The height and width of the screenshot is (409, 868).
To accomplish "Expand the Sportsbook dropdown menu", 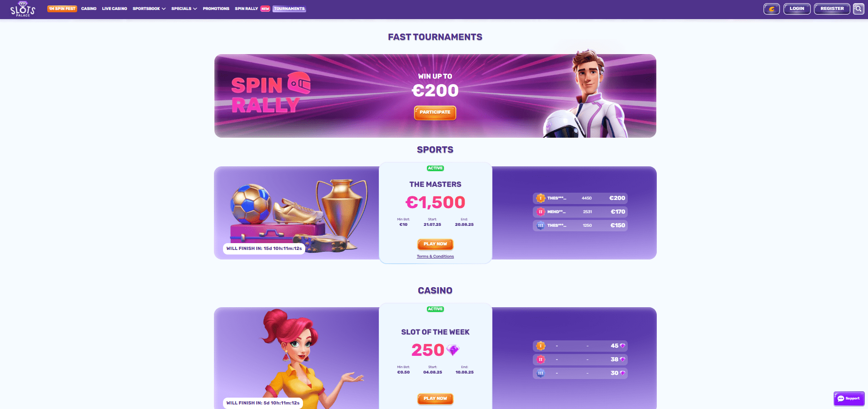I will [149, 9].
